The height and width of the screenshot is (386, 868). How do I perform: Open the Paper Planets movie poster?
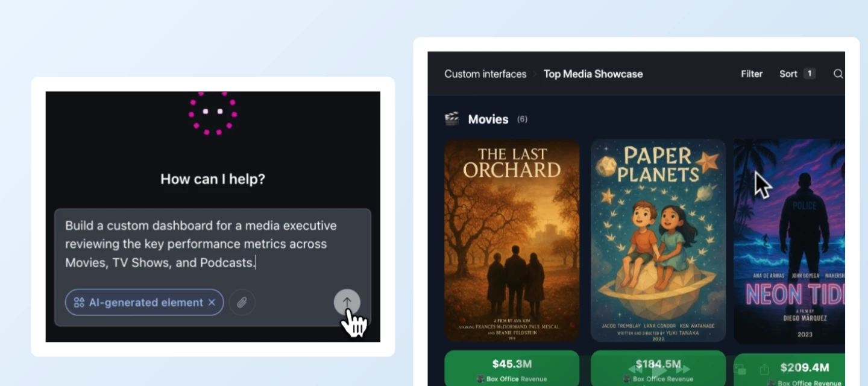click(x=658, y=241)
